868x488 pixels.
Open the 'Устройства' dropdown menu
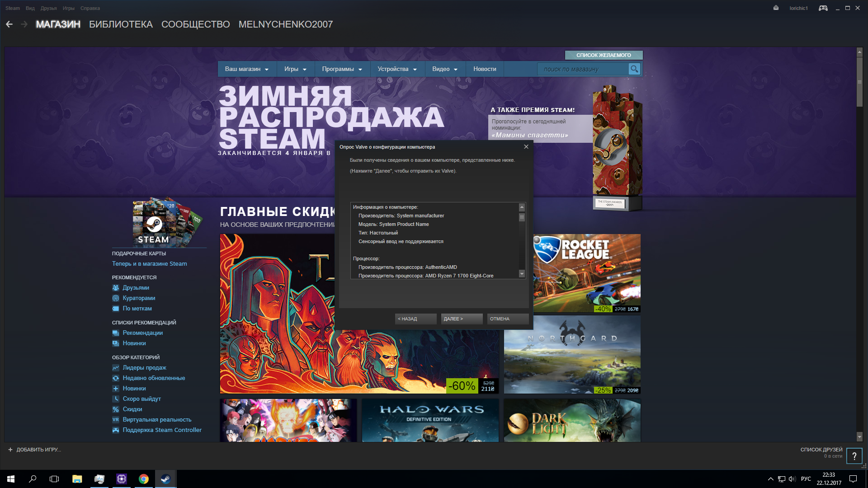pos(397,69)
